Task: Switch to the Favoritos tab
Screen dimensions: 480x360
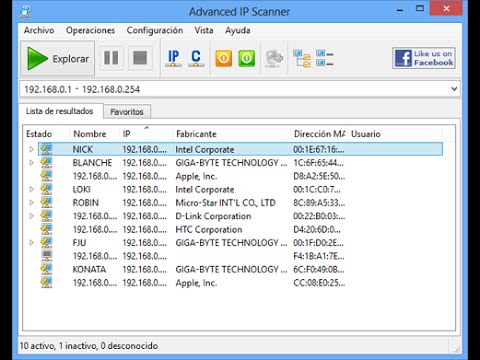Action: point(127,112)
